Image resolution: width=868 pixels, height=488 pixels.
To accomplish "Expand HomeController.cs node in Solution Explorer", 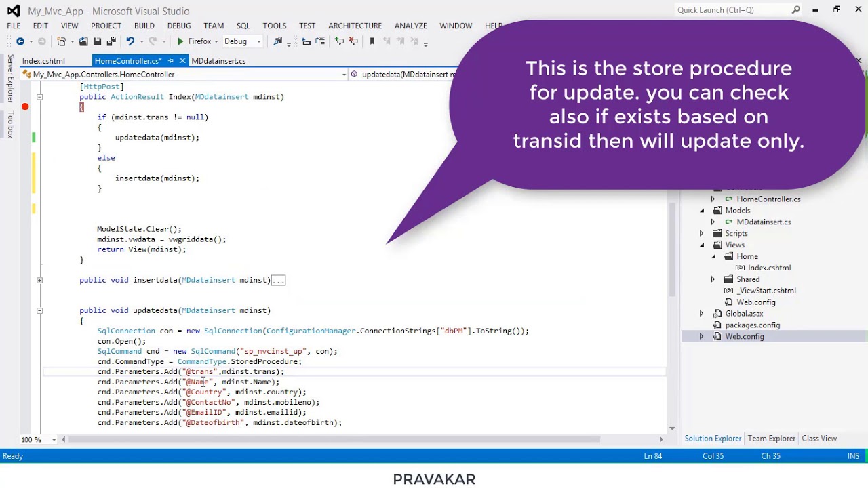I will tap(713, 199).
